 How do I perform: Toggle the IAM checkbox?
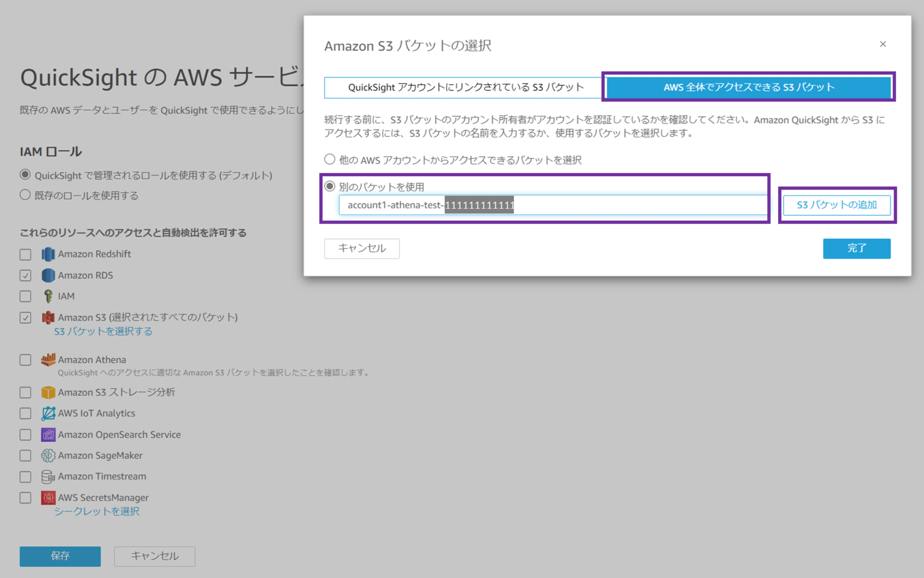click(x=25, y=296)
